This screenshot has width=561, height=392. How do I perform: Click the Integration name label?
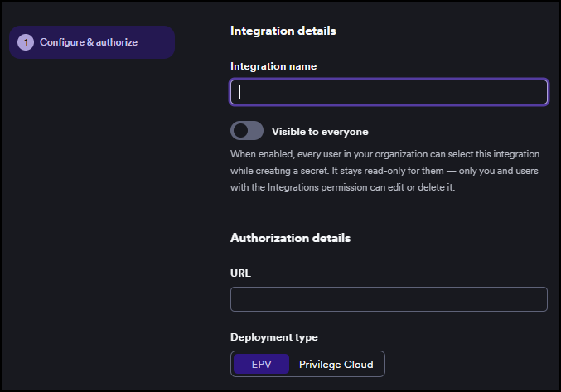273,66
